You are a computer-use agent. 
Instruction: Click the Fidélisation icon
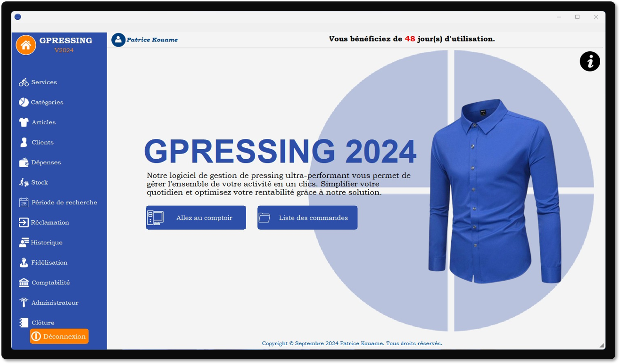24,263
